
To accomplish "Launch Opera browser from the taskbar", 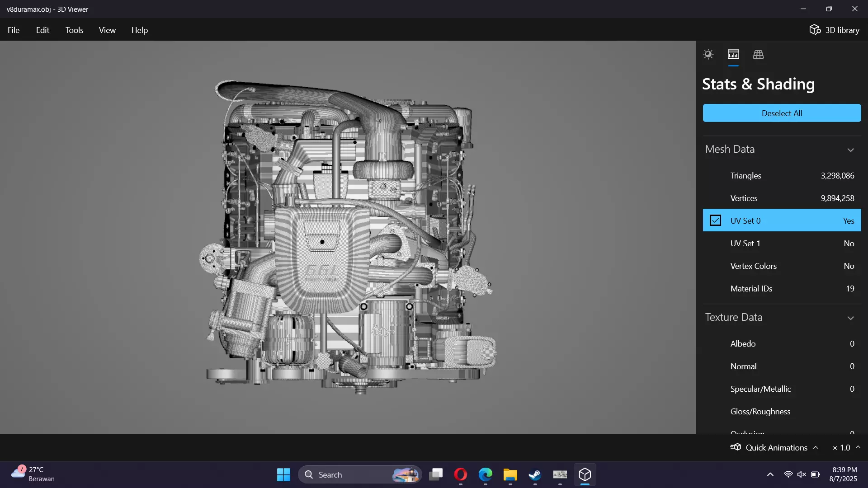I will coord(461,474).
